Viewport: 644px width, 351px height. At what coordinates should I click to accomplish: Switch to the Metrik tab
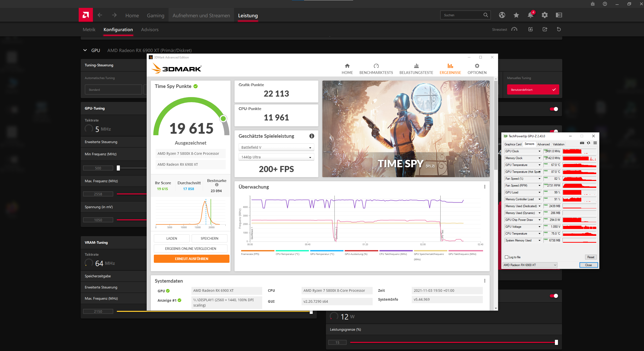(x=89, y=29)
